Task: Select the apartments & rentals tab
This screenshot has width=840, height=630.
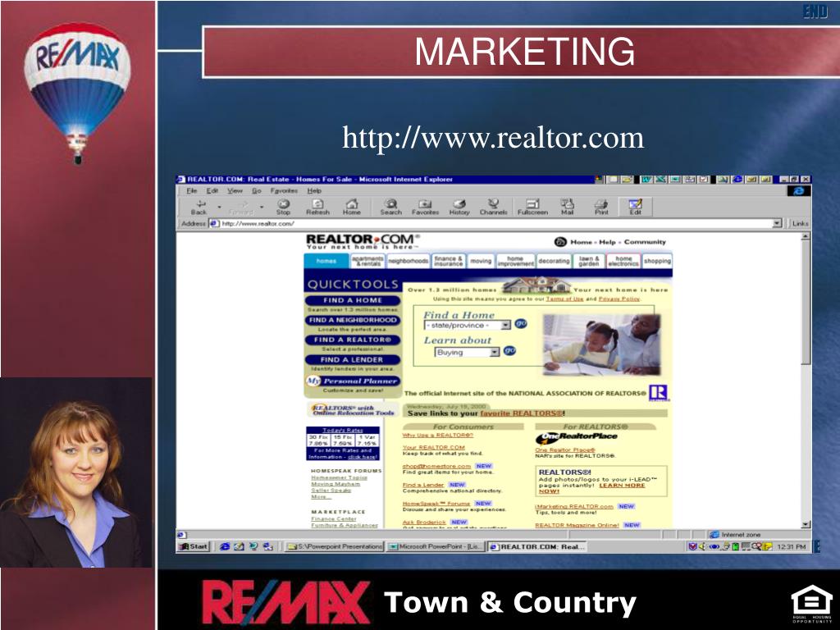Action: point(367,261)
